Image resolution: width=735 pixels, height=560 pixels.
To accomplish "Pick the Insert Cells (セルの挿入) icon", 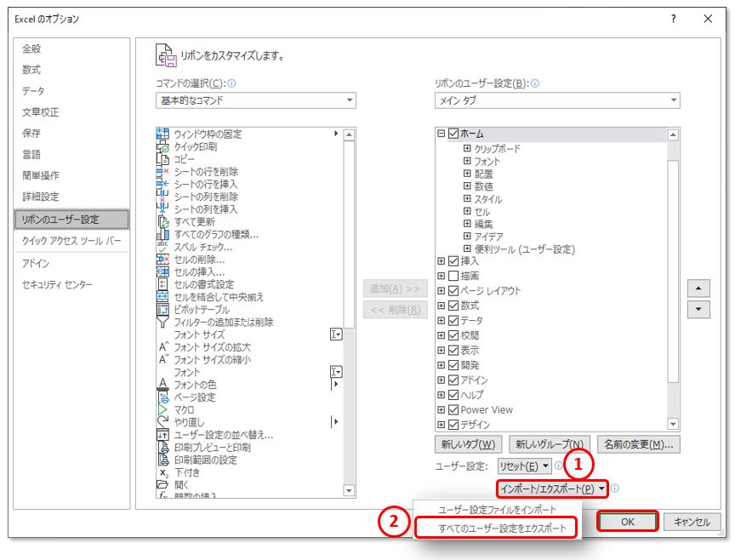I will [162, 272].
